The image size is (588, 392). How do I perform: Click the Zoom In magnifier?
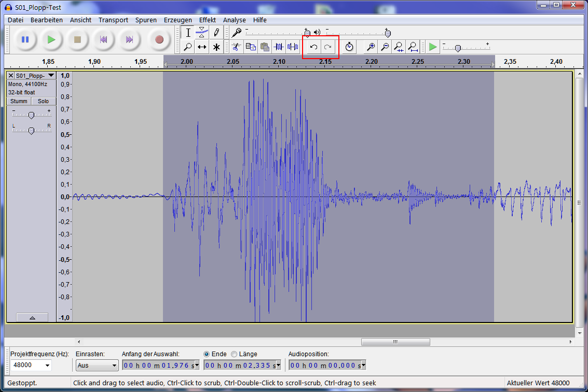click(371, 47)
